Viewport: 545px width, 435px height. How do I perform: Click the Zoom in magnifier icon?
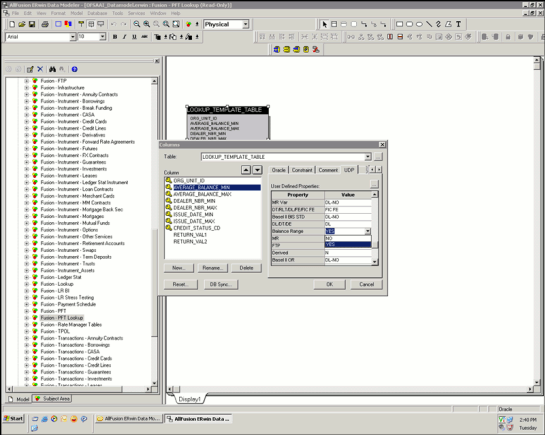coord(147,24)
